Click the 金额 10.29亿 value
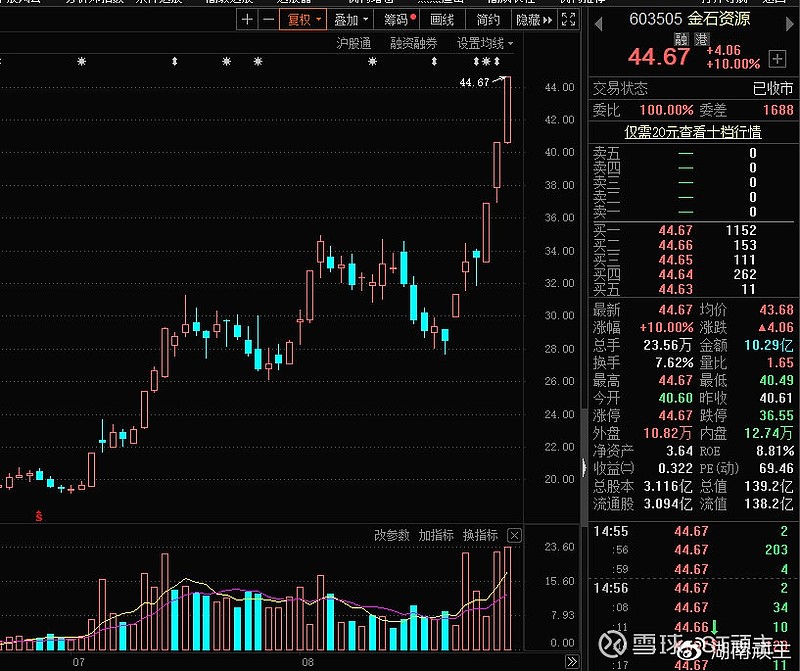 (x=769, y=345)
